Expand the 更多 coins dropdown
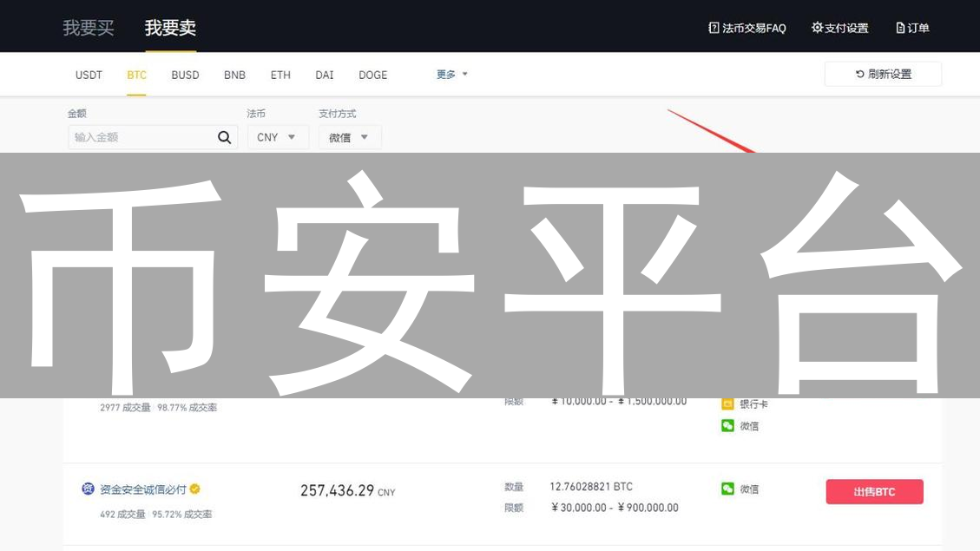980x551 pixels. [x=452, y=75]
